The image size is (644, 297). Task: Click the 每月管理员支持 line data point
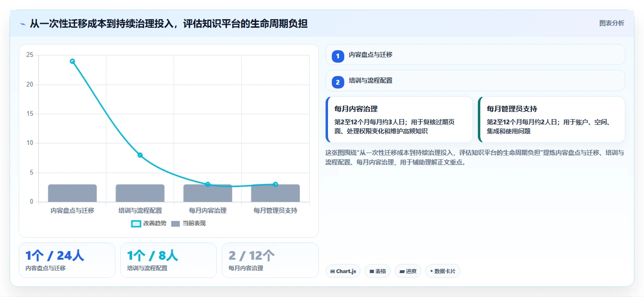(275, 184)
